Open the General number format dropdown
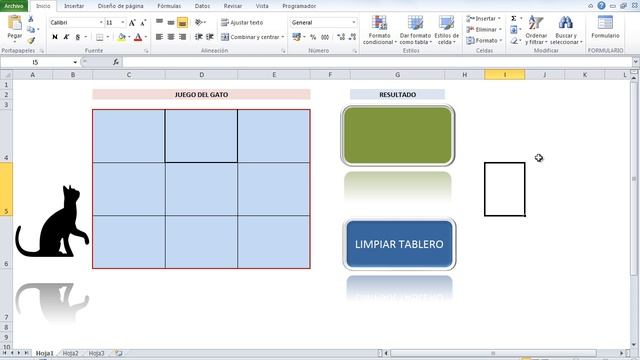 pos(353,22)
